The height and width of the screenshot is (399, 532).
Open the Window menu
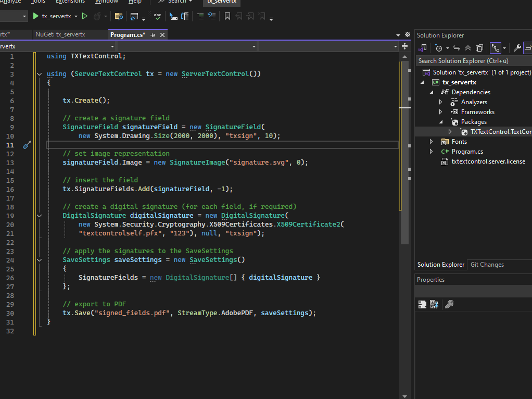(107, 2)
